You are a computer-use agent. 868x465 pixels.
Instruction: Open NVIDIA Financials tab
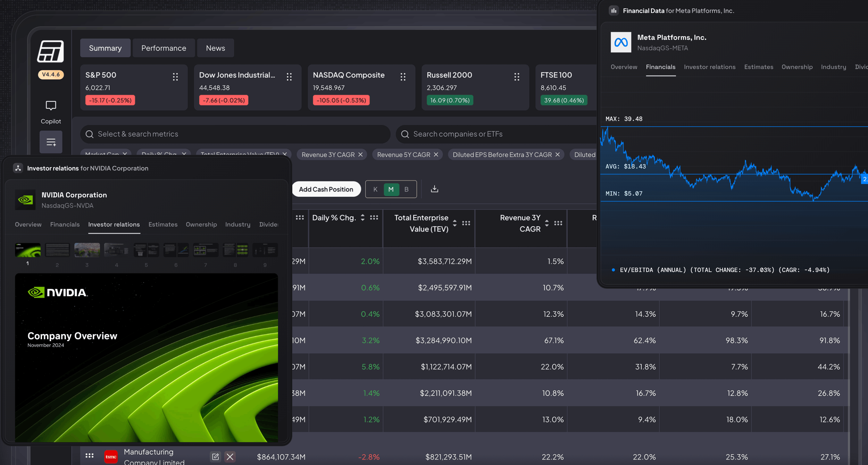click(x=65, y=225)
